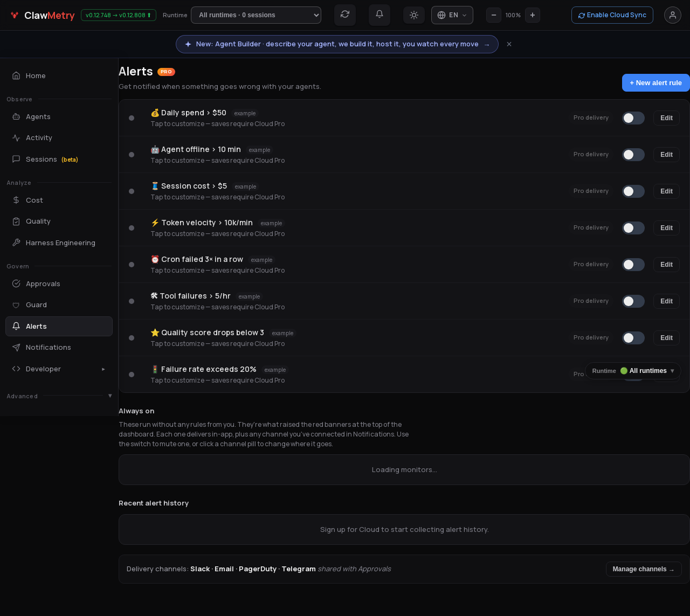
Task: Click Manage channels button
Action: [x=644, y=569]
